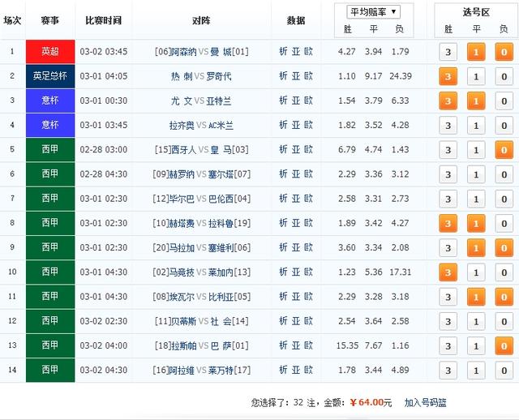The height and width of the screenshot is (420, 519).
Task: Open 亚 Asian odds for 阿拉维 VS 莱万特
Action: pyautogui.click(x=295, y=370)
